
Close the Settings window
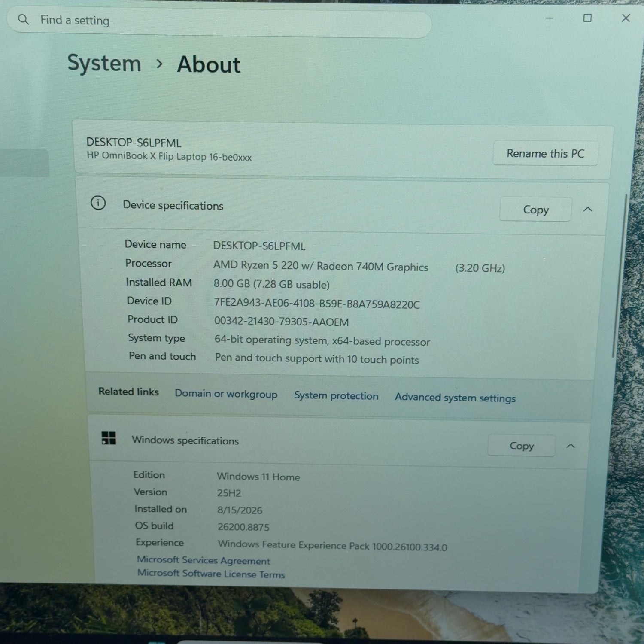click(x=626, y=18)
